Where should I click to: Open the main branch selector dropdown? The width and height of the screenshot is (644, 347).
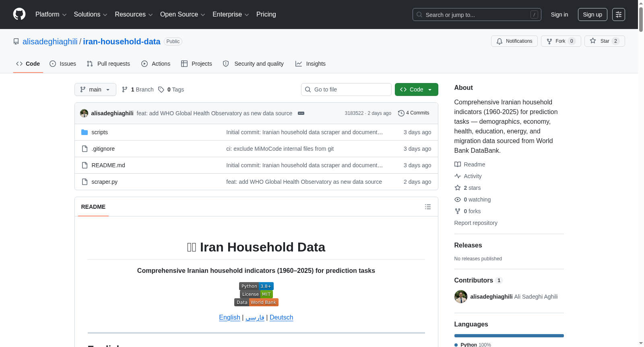[x=95, y=89]
